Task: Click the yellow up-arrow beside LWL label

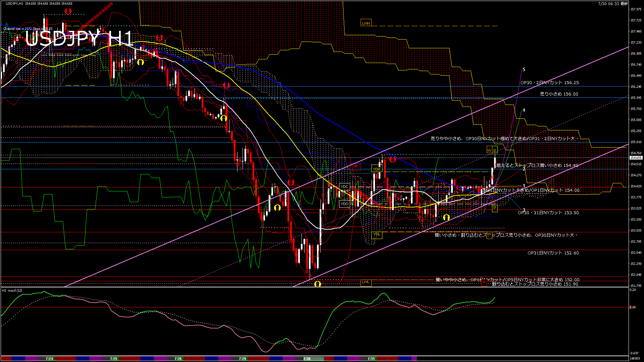Action: click(317, 284)
